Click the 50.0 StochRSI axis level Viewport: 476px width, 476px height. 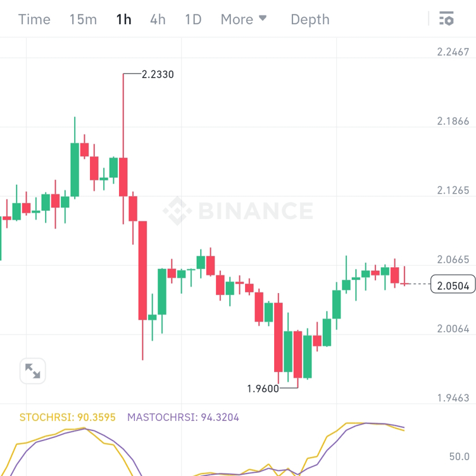point(459,456)
